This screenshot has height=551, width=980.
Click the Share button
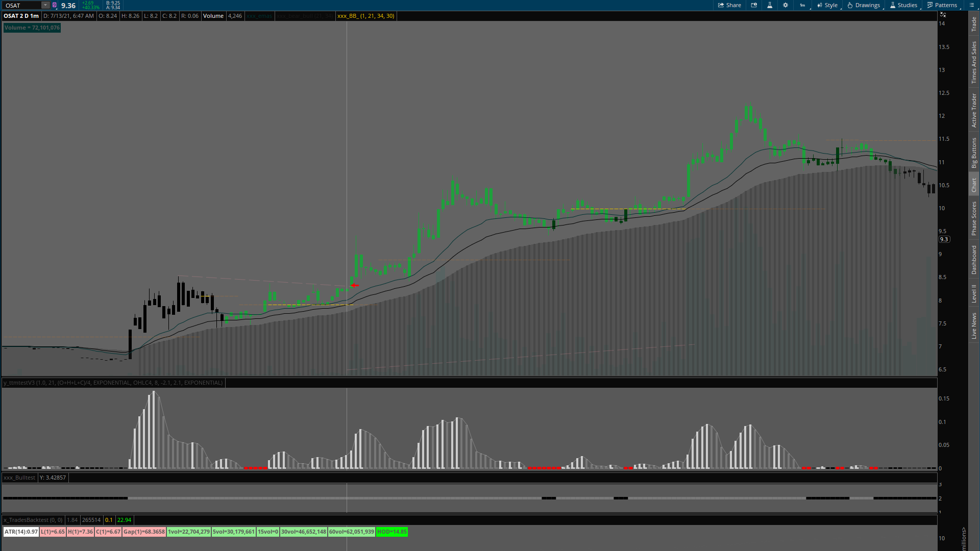coord(729,5)
